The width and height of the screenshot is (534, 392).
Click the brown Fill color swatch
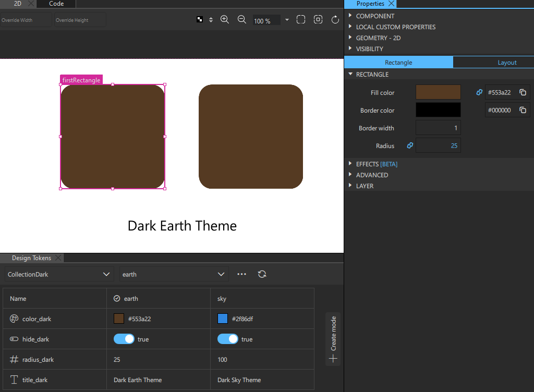point(438,92)
